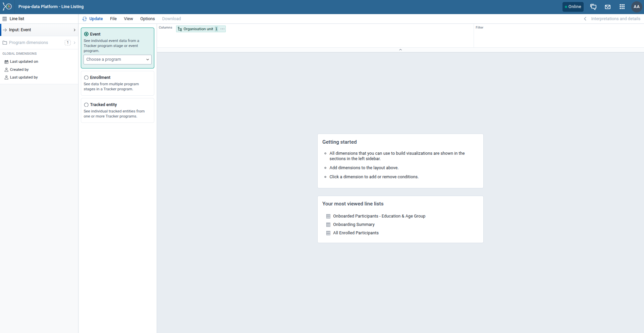Open the File menu

pyautogui.click(x=113, y=19)
